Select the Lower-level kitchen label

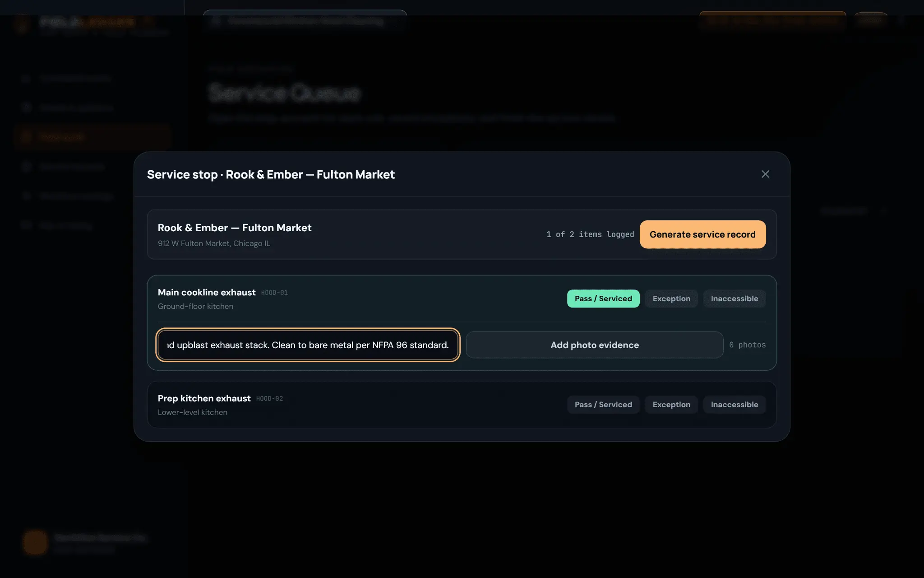pos(193,412)
